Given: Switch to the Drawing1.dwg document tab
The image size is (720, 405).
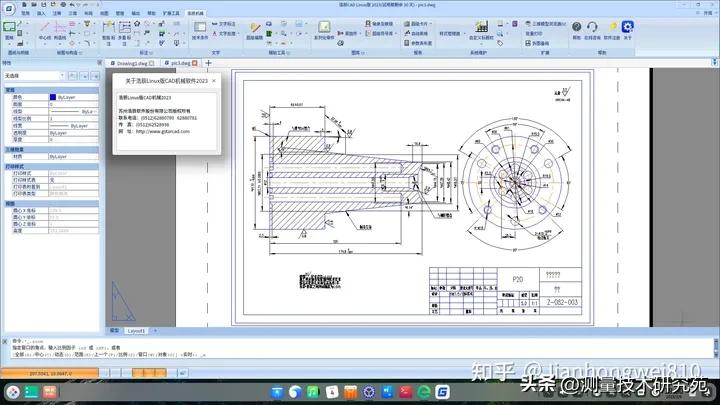Looking at the screenshot, I should (x=130, y=61).
